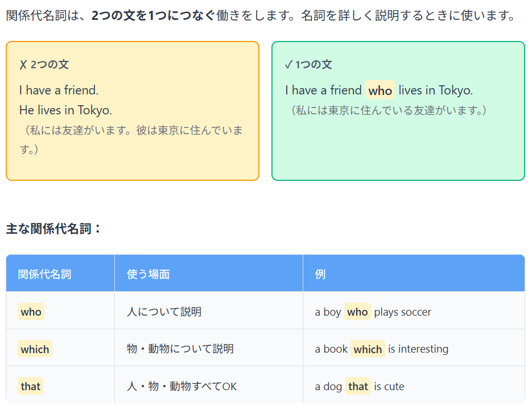Click the 人・物・動物すべてOK cell

pyautogui.click(x=182, y=387)
